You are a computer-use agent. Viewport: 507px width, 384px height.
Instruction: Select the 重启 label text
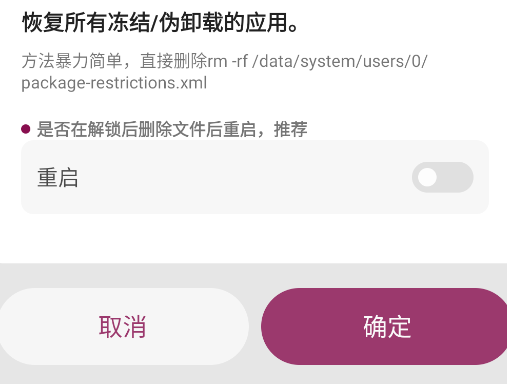(58, 177)
